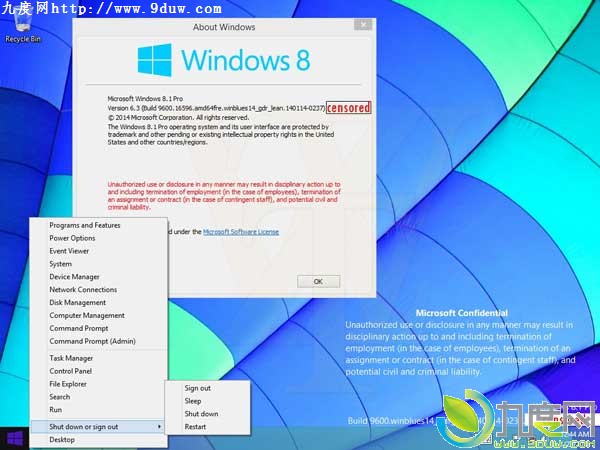Open the Microsoft Software License link

241,232
